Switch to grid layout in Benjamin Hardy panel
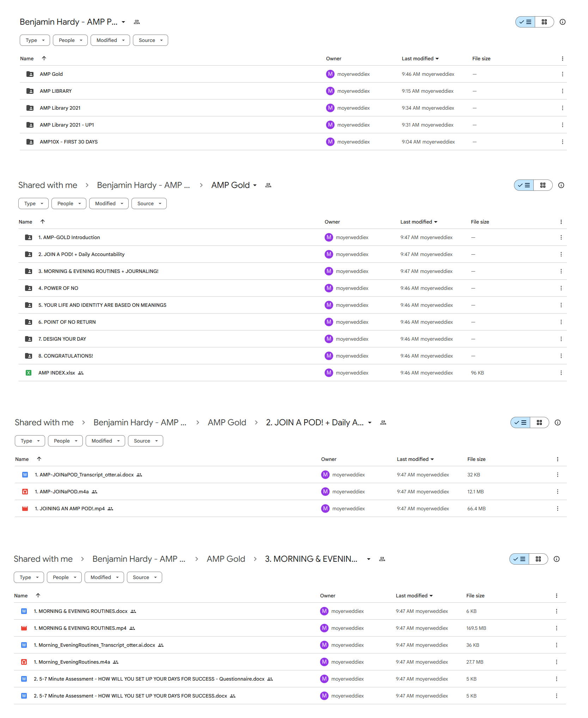The width and height of the screenshot is (588, 718). tap(544, 22)
